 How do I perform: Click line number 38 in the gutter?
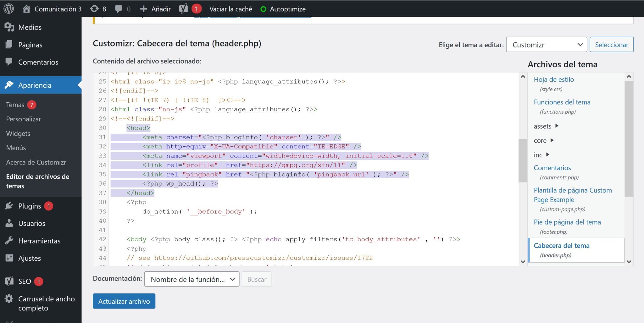click(103, 202)
